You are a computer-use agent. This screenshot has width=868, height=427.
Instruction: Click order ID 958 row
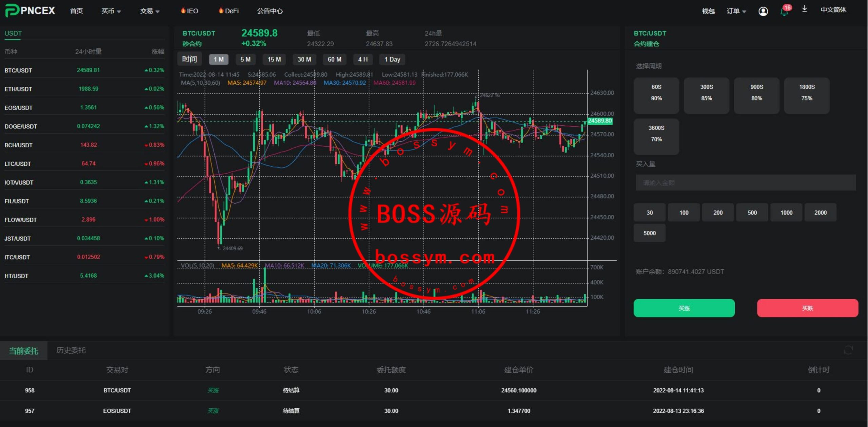click(x=434, y=390)
